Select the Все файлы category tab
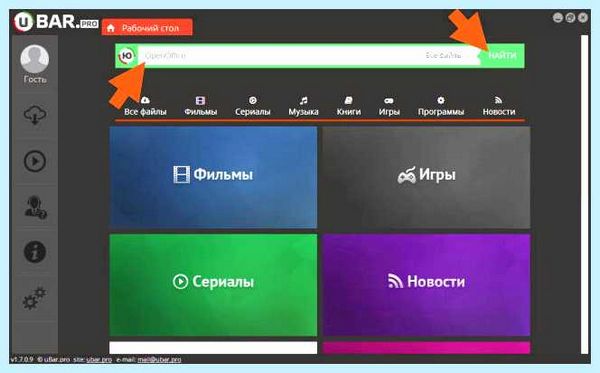Viewport: 600px width, 373px height. [x=145, y=106]
